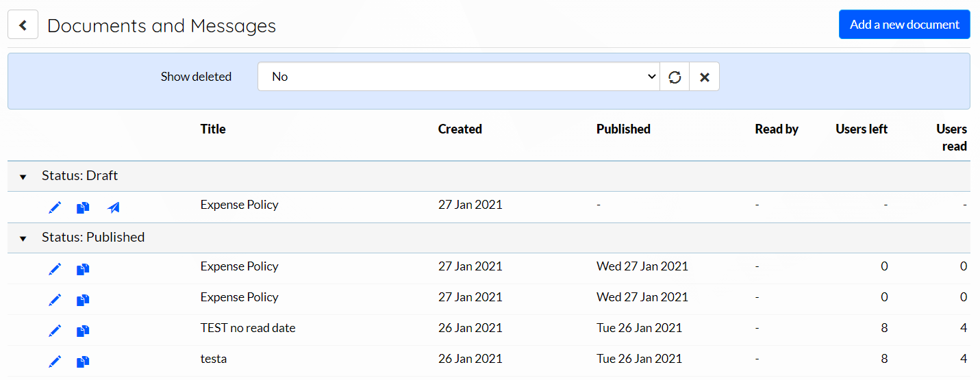Click the Status: Draft group label

pos(79,175)
